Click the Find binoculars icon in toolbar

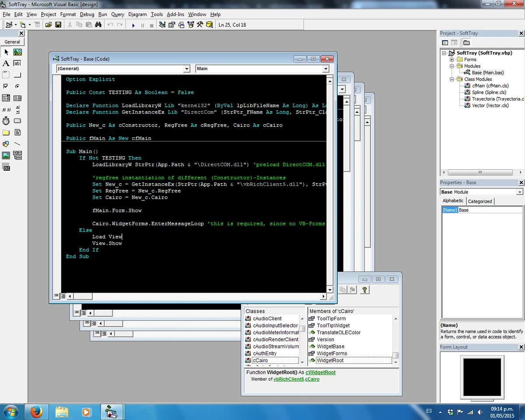click(98, 25)
